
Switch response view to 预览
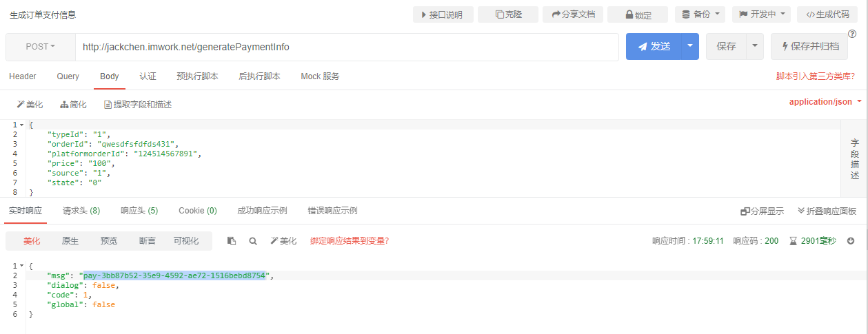pyautogui.click(x=109, y=241)
